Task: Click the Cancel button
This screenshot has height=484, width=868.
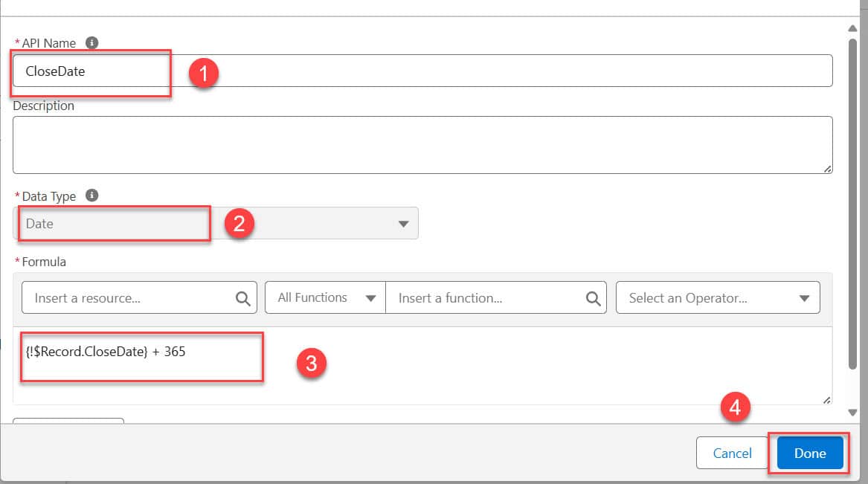Action: (x=732, y=453)
